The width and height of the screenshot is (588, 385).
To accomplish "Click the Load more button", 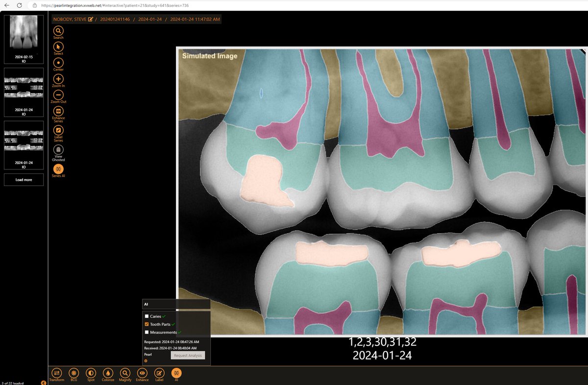I will click(x=24, y=180).
